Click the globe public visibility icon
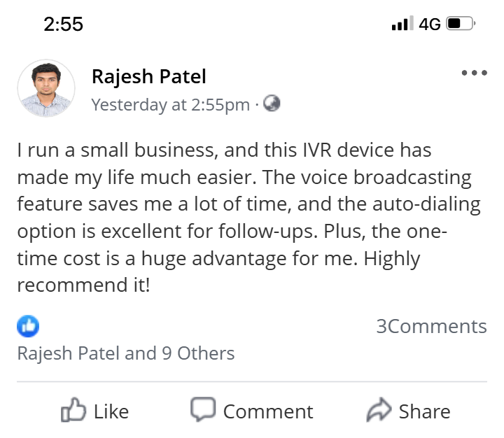Screen dimensions: 504x438 pos(272,104)
